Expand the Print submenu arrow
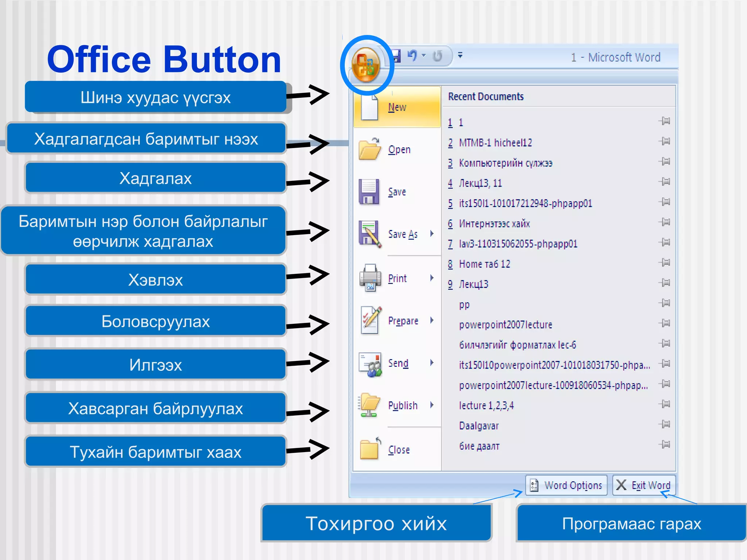This screenshot has height=560, width=747. [432, 278]
